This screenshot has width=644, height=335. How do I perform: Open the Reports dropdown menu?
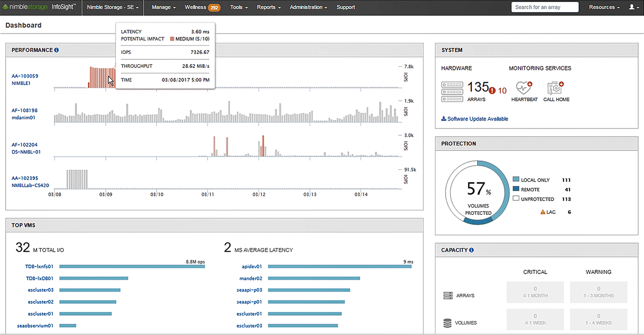tap(269, 7)
